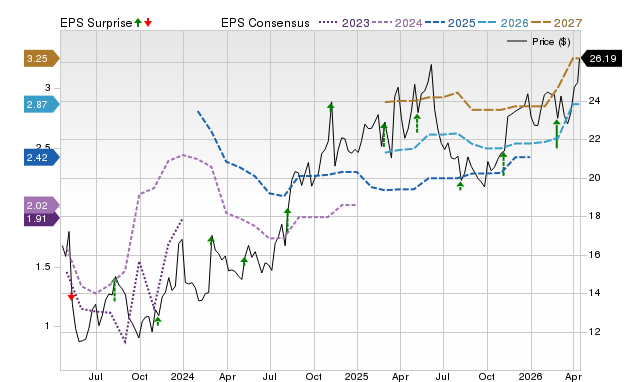This screenshot has width=640, height=382.
Task: Click the 1.5 label on the EPS axis
Action: click(x=43, y=267)
